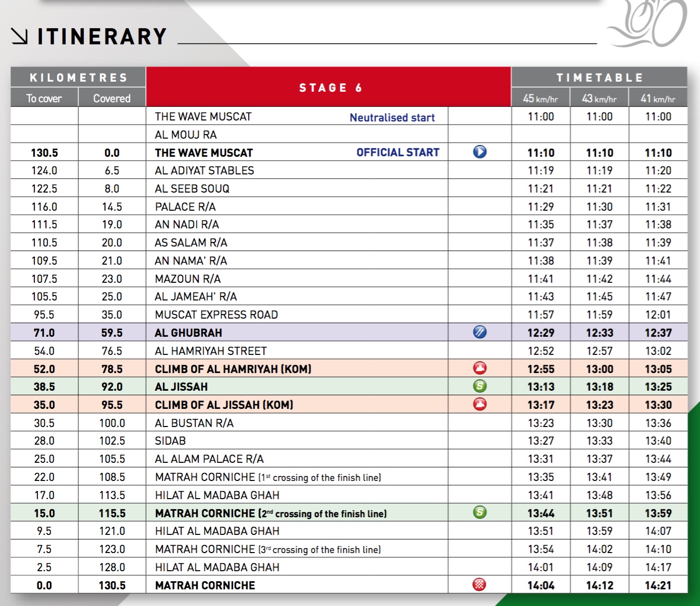Select the TIMETABLE header
The width and height of the screenshot is (700, 606).
(x=599, y=78)
